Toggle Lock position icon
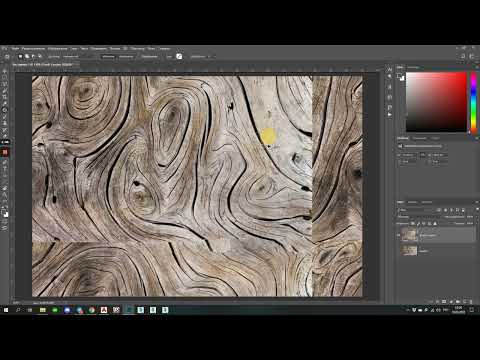Viewport: 480px width, 360px height. 424,223
